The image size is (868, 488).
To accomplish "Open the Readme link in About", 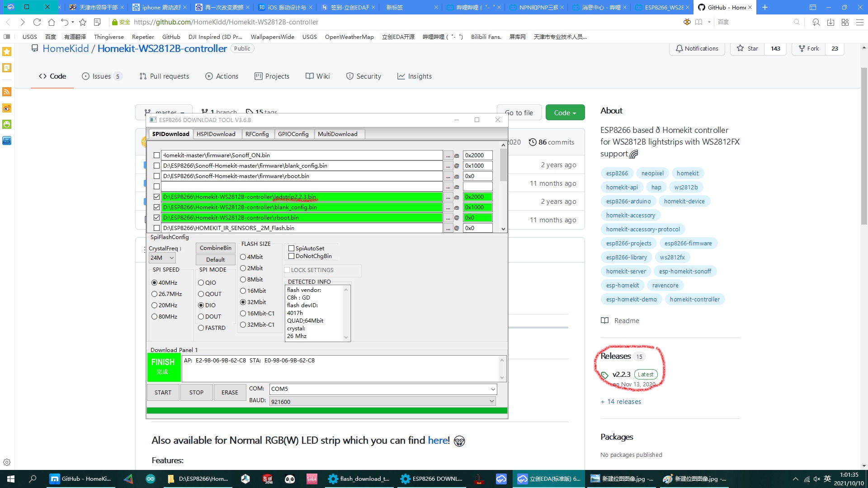I will pyautogui.click(x=620, y=321).
